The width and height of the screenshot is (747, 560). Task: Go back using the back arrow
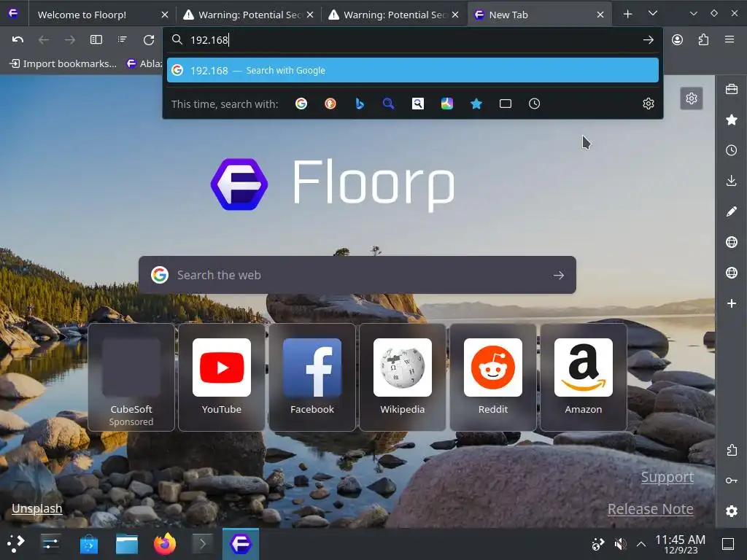click(x=44, y=39)
